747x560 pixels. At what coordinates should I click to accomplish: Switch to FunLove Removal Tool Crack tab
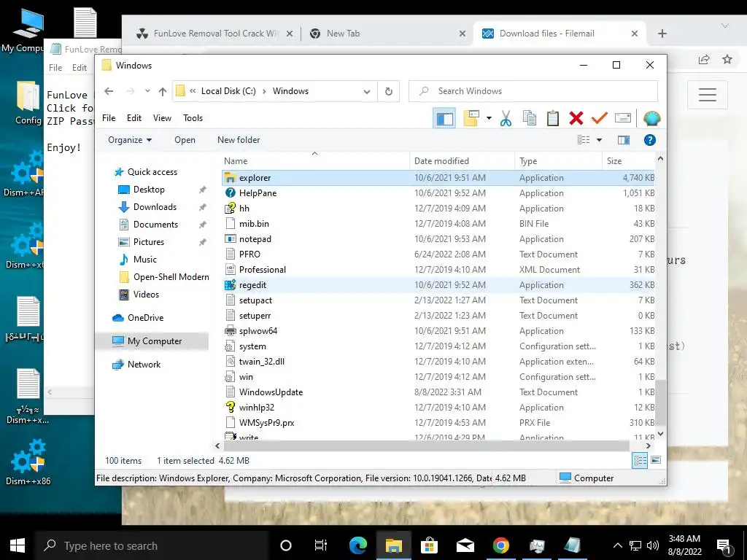(214, 34)
